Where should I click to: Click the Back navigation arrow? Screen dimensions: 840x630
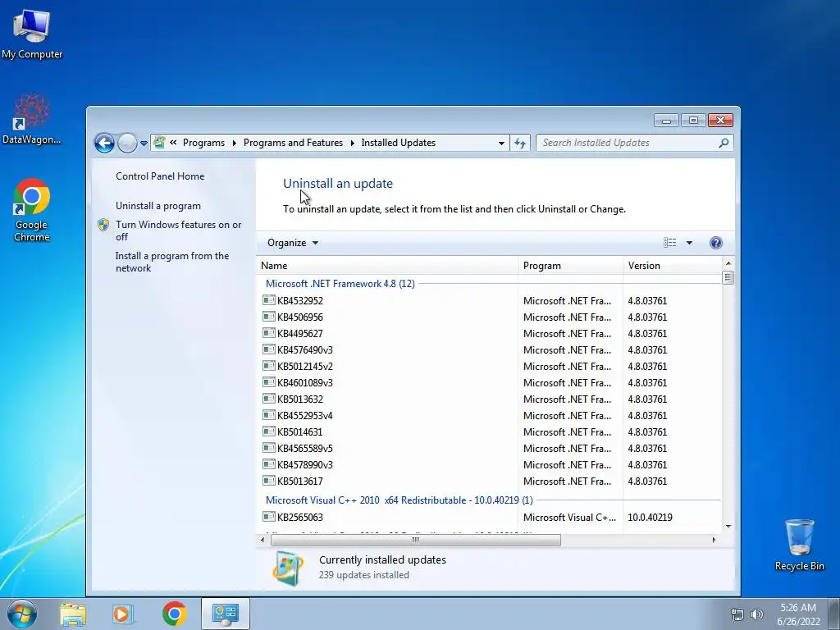(x=104, y=143)
